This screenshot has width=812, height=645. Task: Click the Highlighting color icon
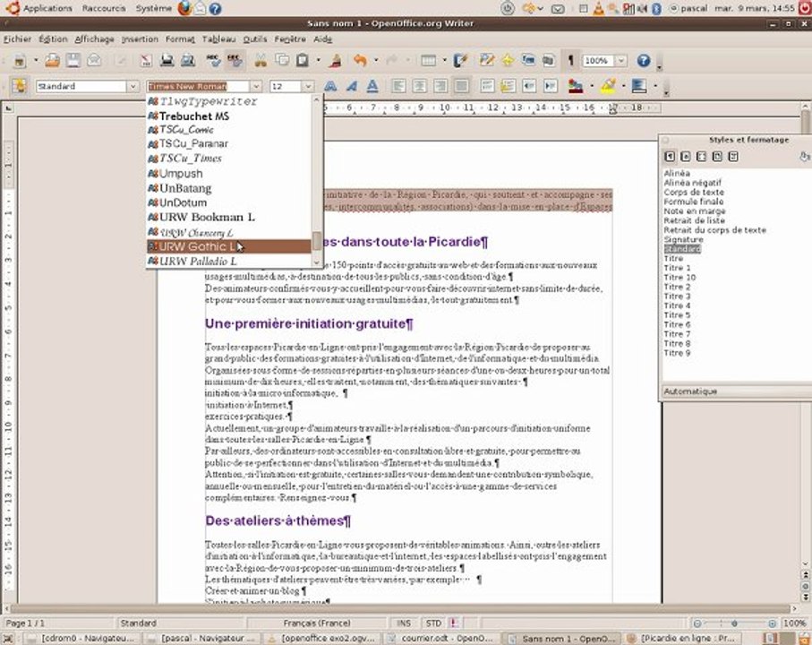[x=608, y=86]
